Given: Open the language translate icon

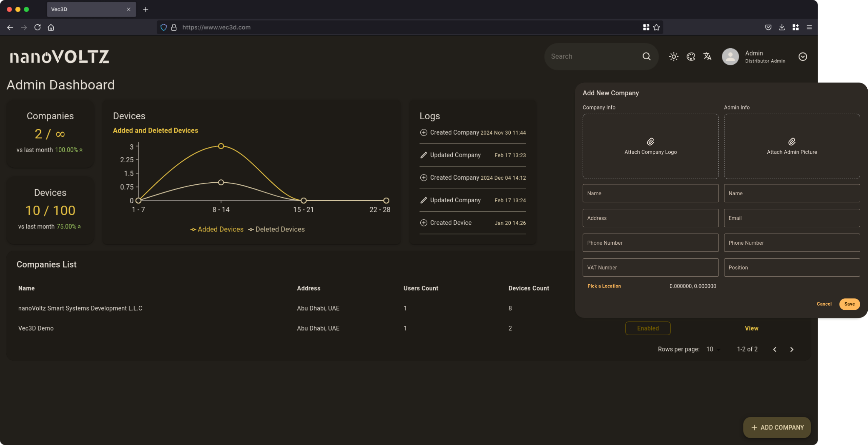Looking at the screenshot, I should [x=707, y=57].
